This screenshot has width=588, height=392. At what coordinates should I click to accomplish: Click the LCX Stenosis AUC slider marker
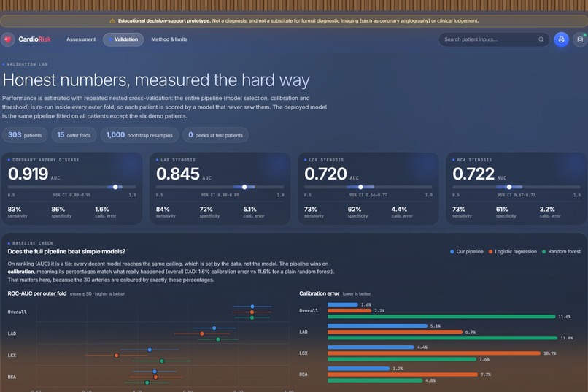point(360,187)
